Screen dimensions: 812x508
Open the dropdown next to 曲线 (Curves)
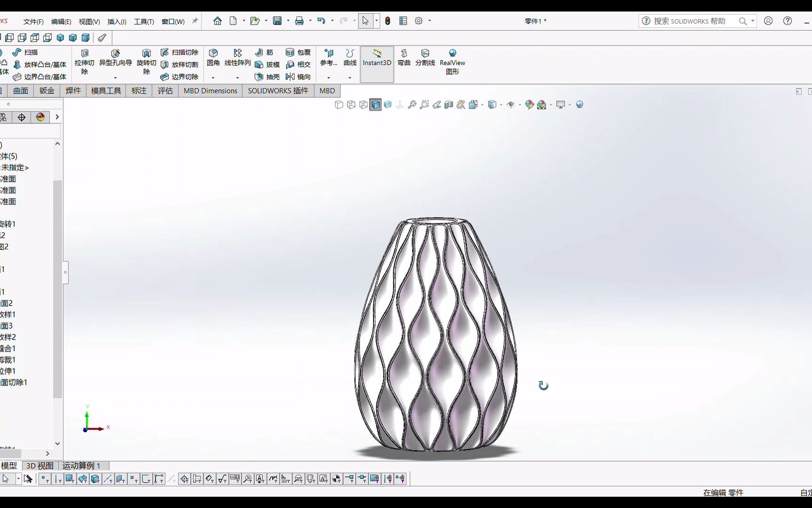click(x=350, y=77)
